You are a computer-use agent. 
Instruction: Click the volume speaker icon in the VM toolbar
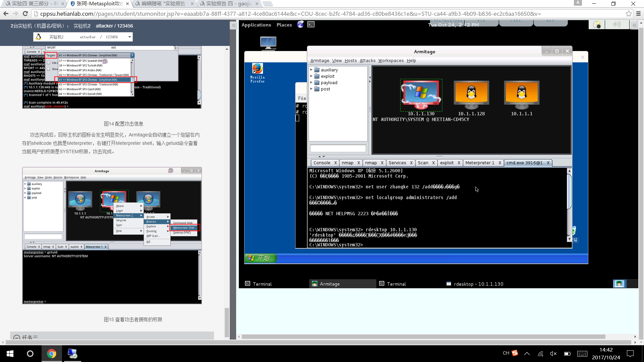[x=616, y=25]
